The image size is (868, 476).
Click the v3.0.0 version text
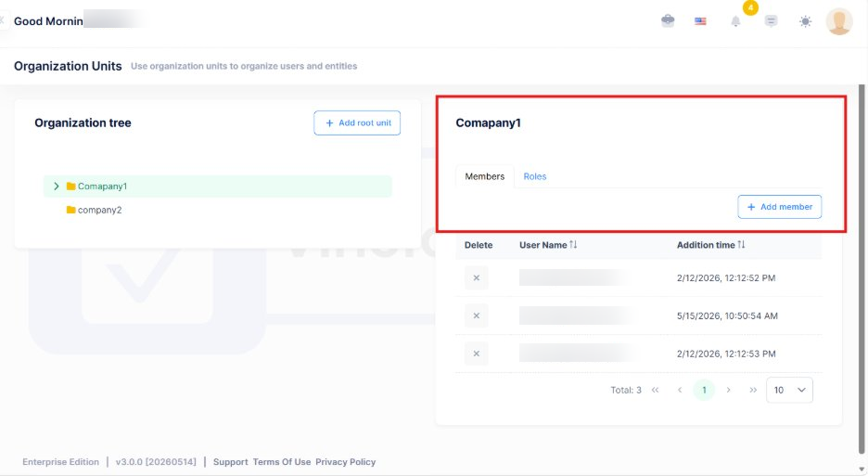(156, 461)
